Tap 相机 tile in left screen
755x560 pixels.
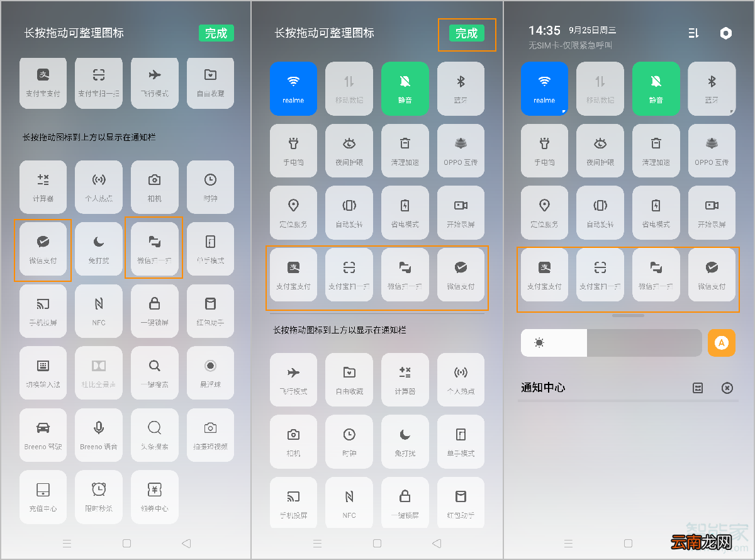click(155, 188)
